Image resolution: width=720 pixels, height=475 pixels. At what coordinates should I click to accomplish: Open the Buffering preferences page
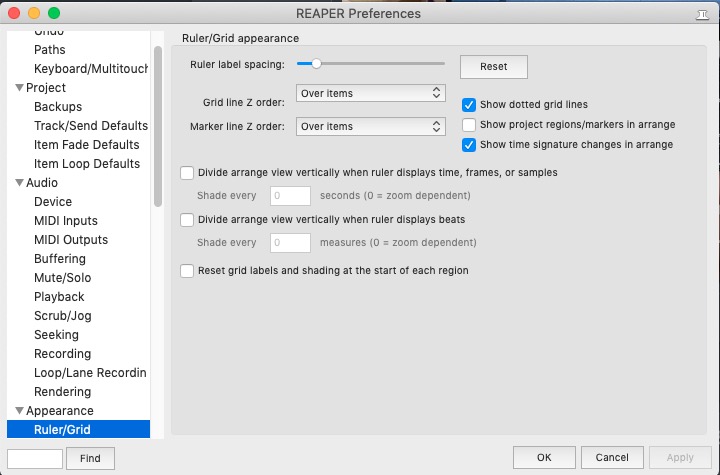pyautogui.click(x=60, y=259)
